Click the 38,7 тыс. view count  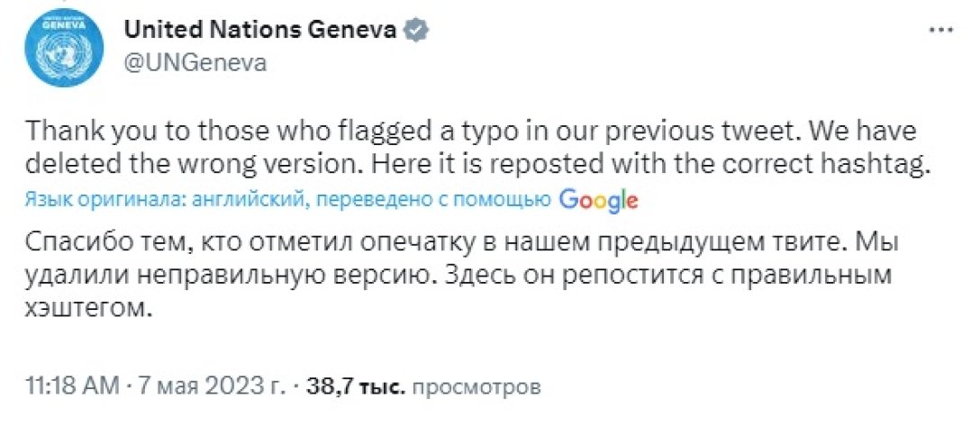(357, 387)
